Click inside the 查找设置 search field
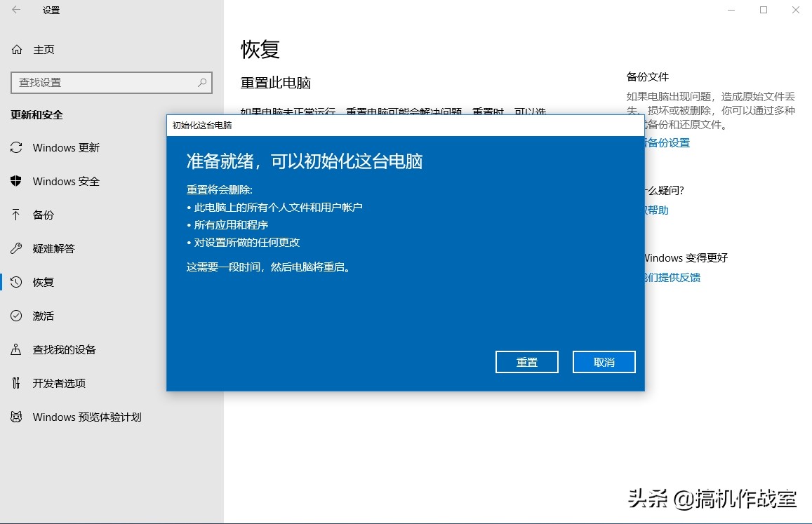The height and width of the screenshot is (524, 812). (105, 82)
